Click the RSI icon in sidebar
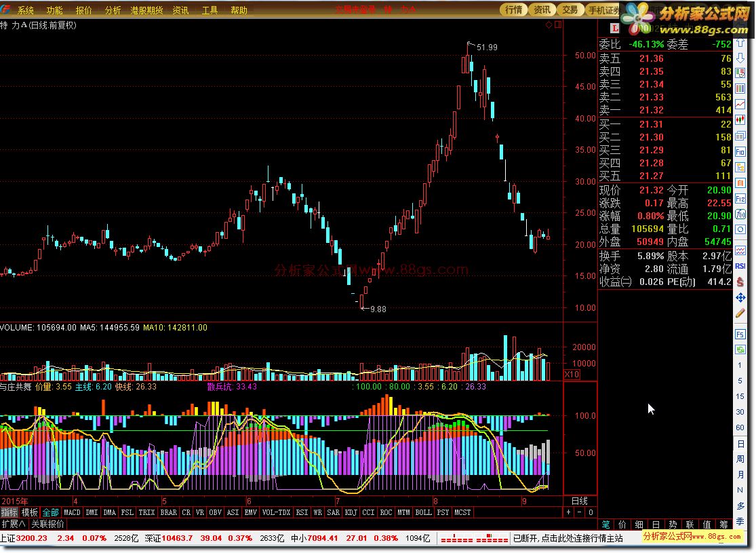 pos(740,266)
